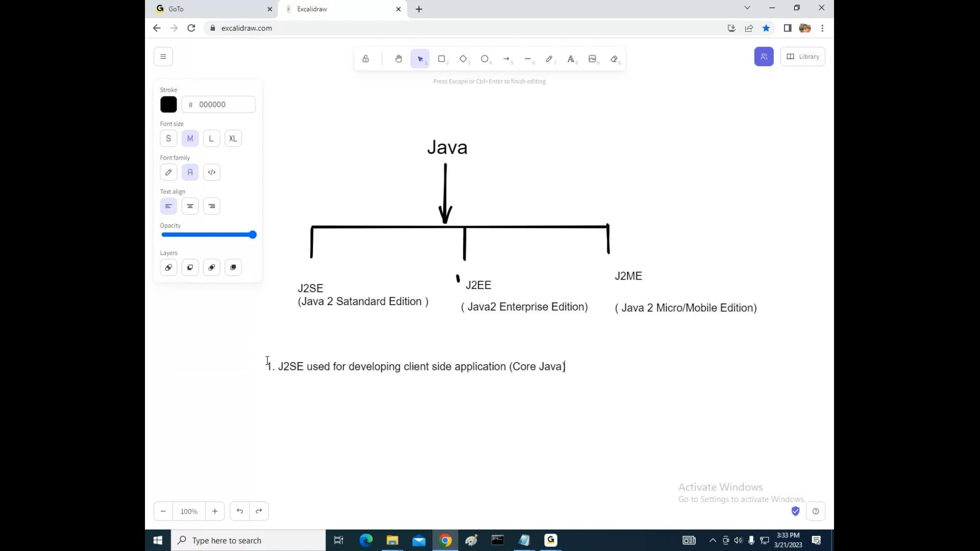Enable the Hand panning tool
The width and height of the screenshot is (980, 551).
pyautogui.click(x=399, y=59)
